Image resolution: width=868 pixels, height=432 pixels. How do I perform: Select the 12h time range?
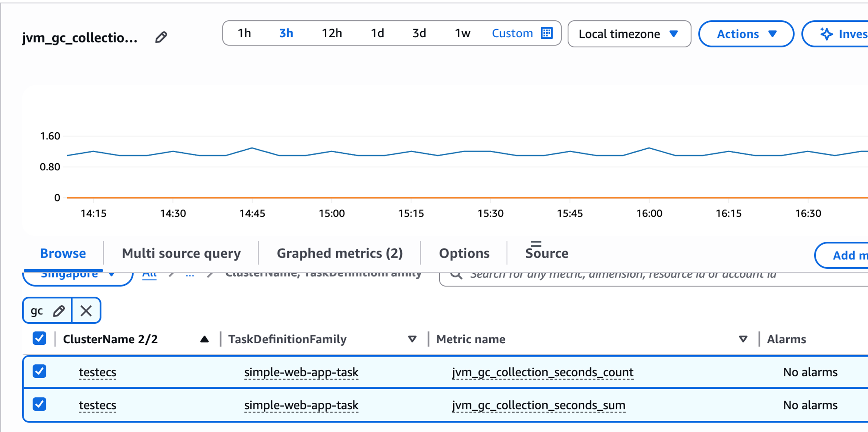332,33
